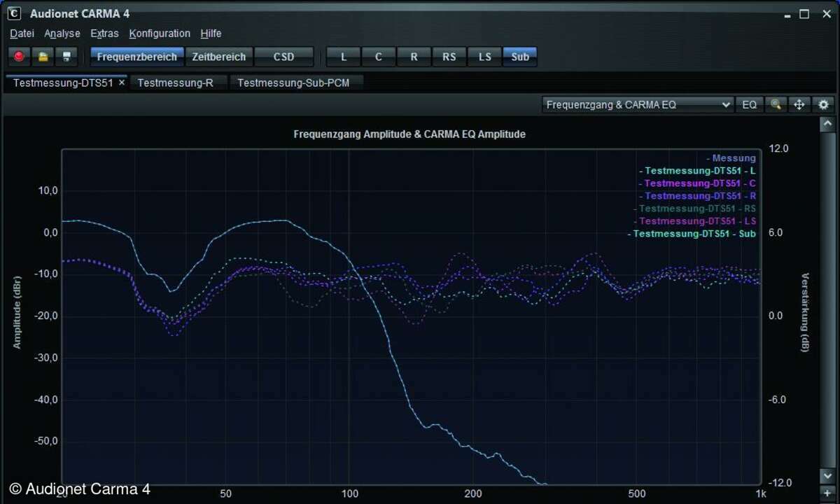This screenshot has width=840, height=504.
Task: Activate the zoom magnifier tool
Action: [776, 104]
